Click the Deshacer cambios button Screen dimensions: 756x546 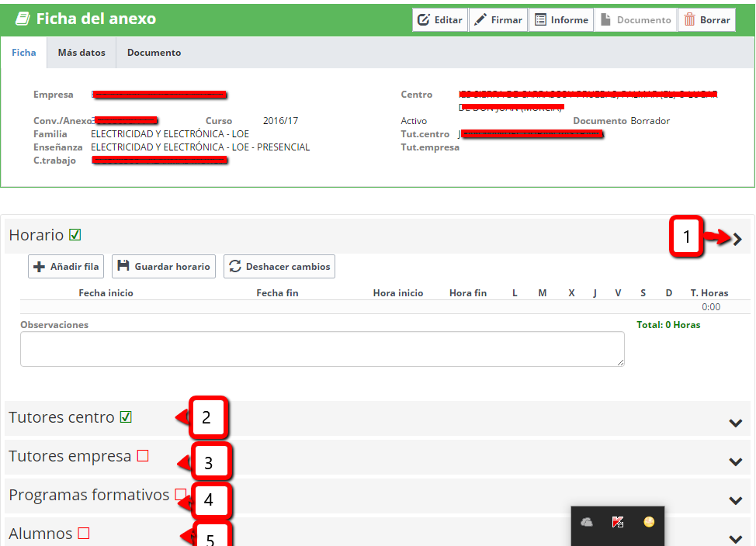[279, 266]
